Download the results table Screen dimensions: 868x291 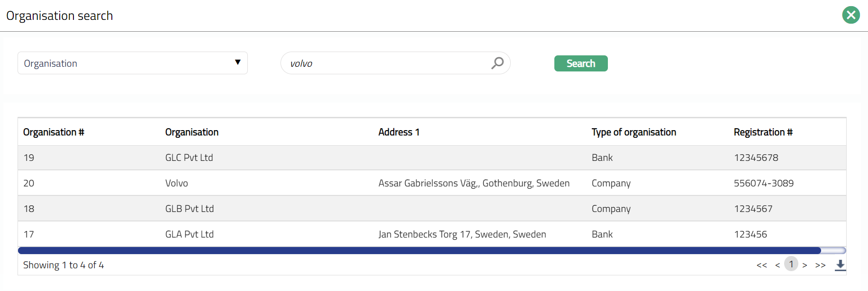point(840,265)
